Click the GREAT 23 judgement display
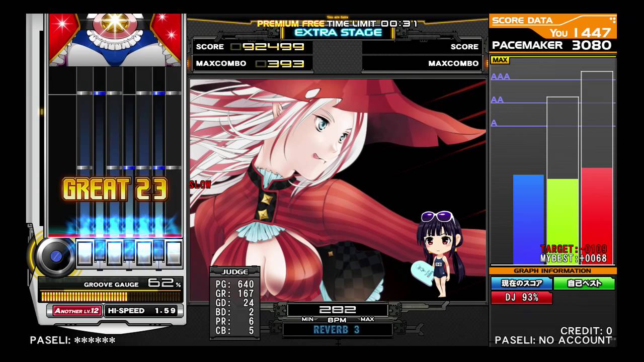The width and height of the screenshot is (644, 362). point(115,189)
